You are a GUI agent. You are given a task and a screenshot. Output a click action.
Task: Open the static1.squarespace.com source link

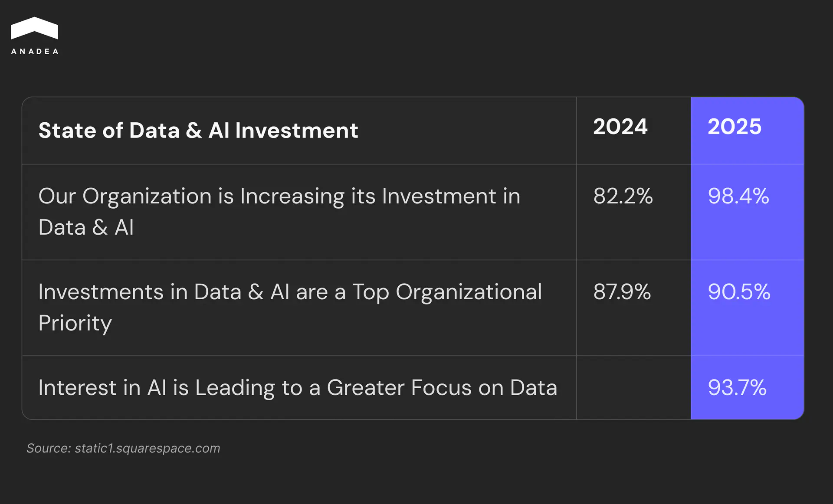(x=148, y=448)
